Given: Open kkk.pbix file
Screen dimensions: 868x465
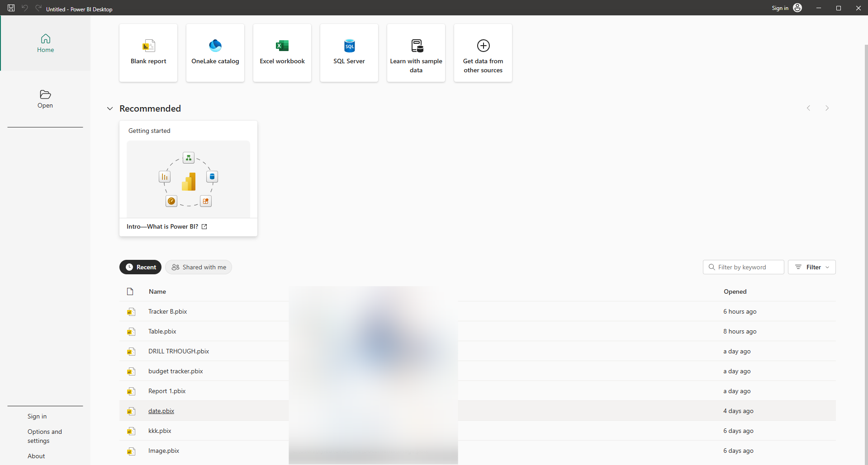Looking at the screenshot, I should point(160,431).
